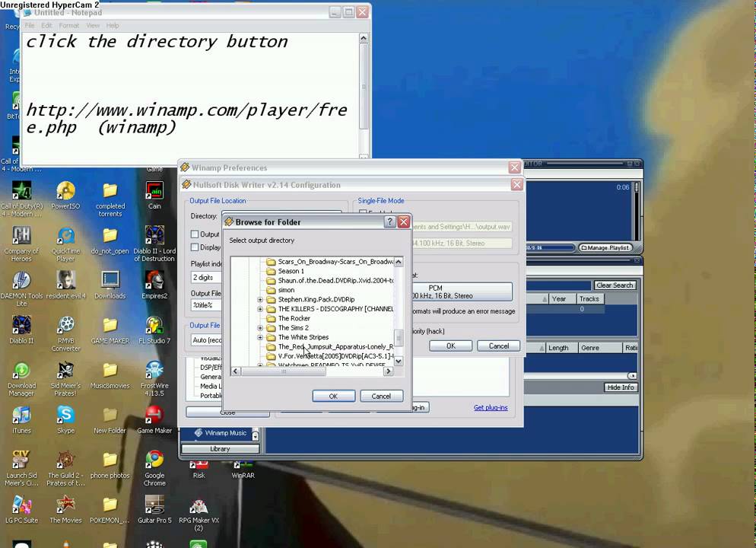Image resolution: width=756 pixels, height=548 pixels.
Task: Launch Diablo II Lord of Destruction
Action: click(x=154, y=244)
